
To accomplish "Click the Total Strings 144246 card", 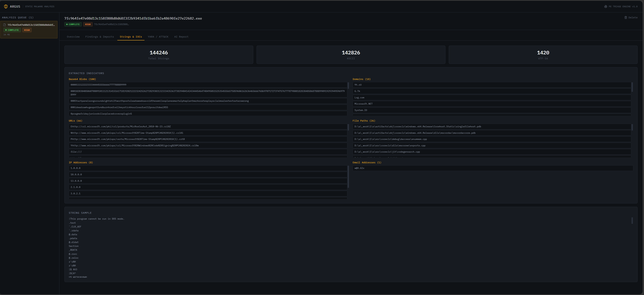I will 159,55.
